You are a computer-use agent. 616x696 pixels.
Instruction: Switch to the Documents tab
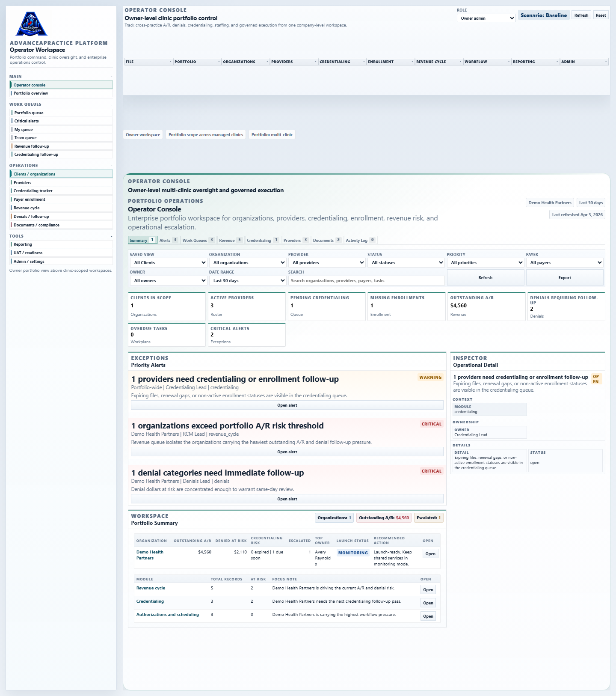click(x=326, y=240)
